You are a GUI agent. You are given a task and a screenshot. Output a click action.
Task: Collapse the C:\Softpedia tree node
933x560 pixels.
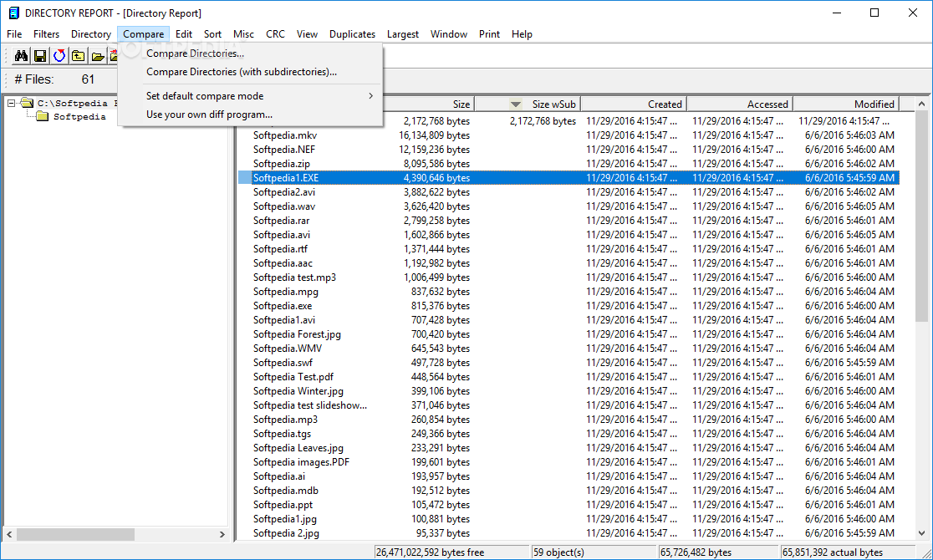[11, 103]
